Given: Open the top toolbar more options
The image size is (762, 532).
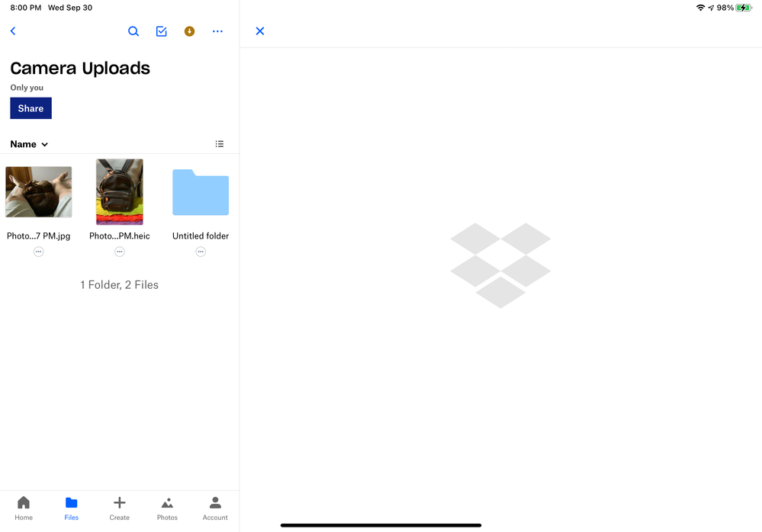Looking at the screenshot, I should pos(217,31).
